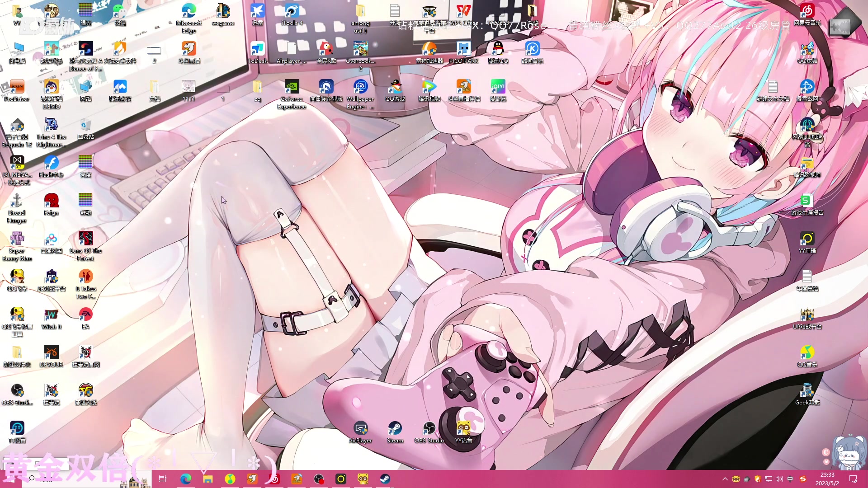This screenshot has height=488, width=868.
Task: Open File Explorer on the taskbar
Action: coord(208,479)
